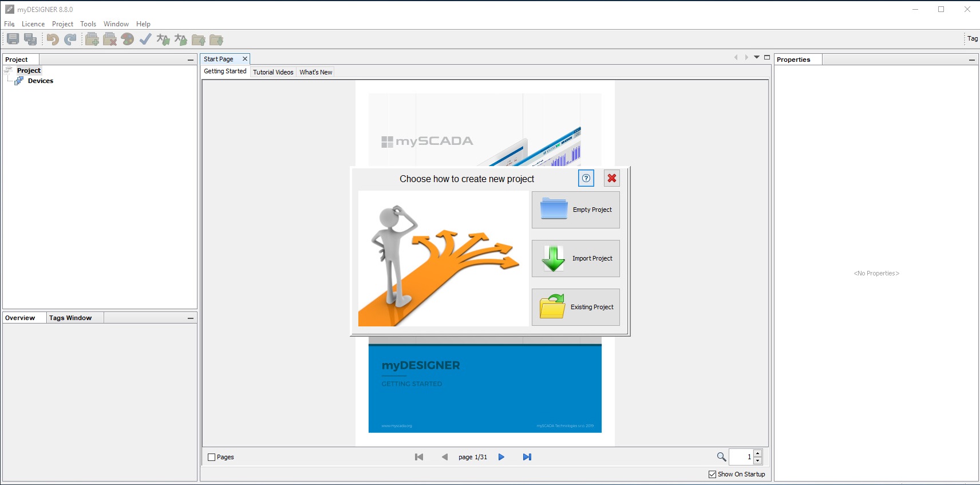Minimize the Project panel
The height and width of the screenshot is (485, 980).
pyautogui.click(x=191, y=60)
